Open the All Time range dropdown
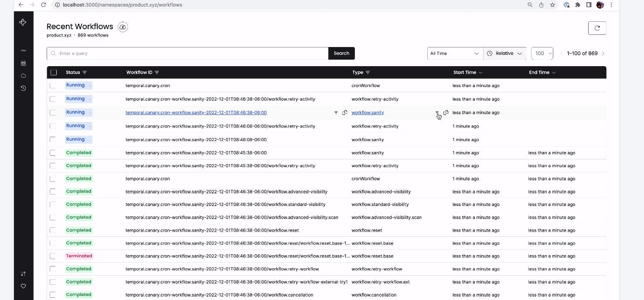 tap(455, 53)
